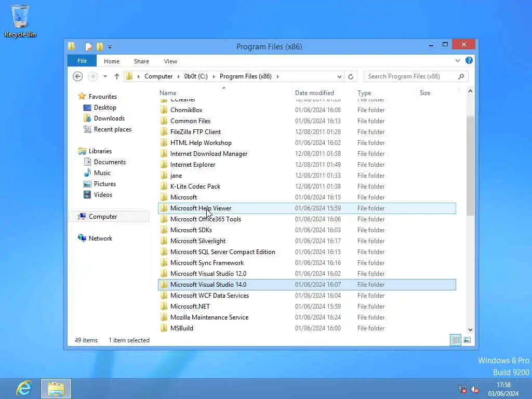Switch to the View ribbon tab
The width and height of the screenshot is (532, 399).
(x=170, y=61)
